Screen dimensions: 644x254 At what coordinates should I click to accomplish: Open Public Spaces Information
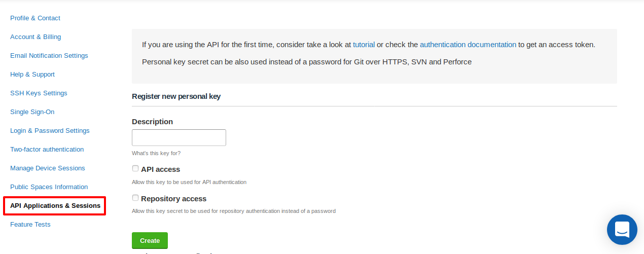pyautogui.click(x=49, y=187)
